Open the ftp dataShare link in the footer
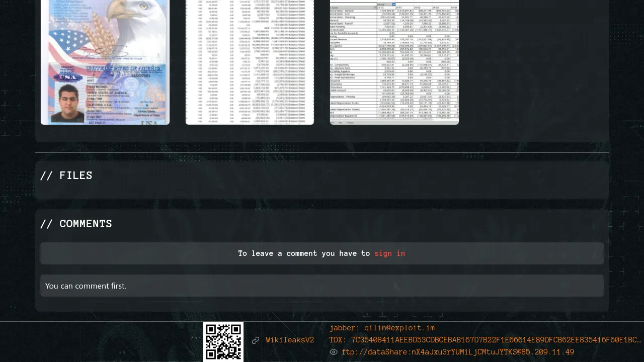The image size is (644, 362). (x=457, y=352)
